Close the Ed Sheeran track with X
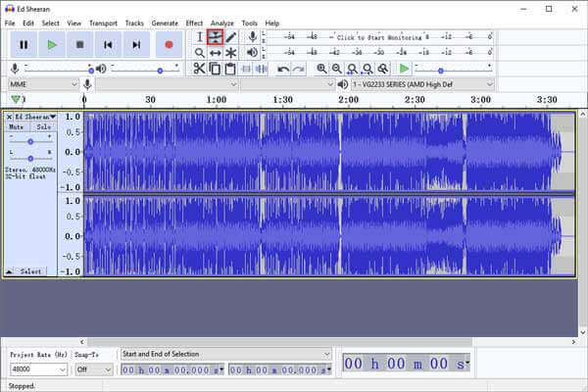Screen dimensions: 588x392 coord(10,117)
